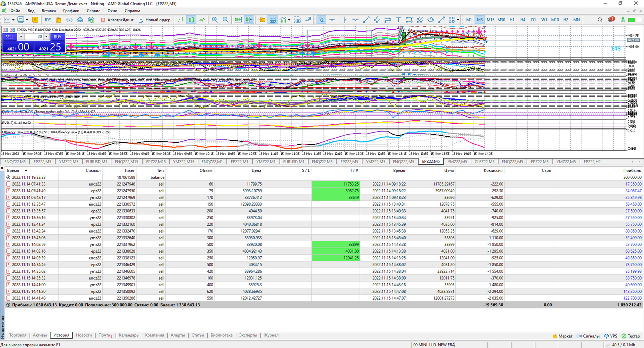Screen dimensions: 644x348
Task: Open the Market shopping bag icon in toolbar
Action: (59, 20)
